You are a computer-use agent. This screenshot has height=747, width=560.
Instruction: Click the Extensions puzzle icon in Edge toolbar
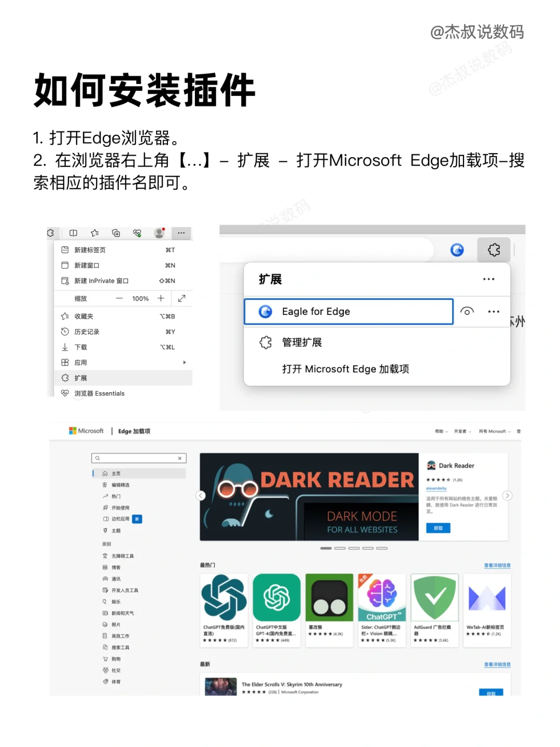click(493, 250)
